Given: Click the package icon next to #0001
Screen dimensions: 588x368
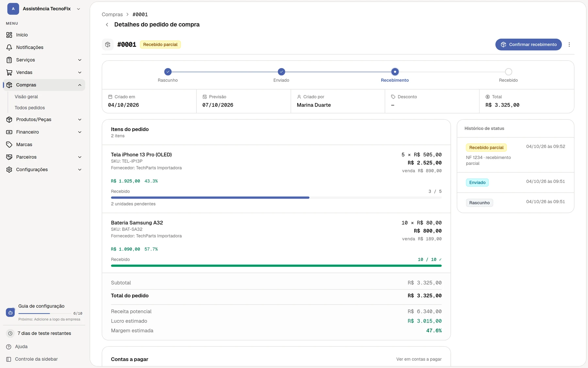Looking at the screenshot, I should pyautogui.click(x=108, y=44).
